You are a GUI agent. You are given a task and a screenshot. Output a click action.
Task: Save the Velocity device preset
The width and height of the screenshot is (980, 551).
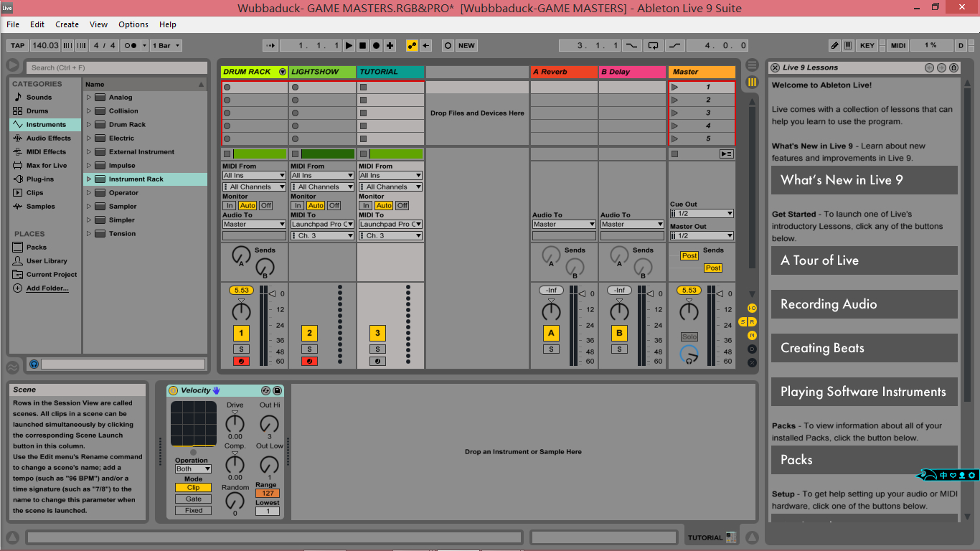(x=277, y=390)
